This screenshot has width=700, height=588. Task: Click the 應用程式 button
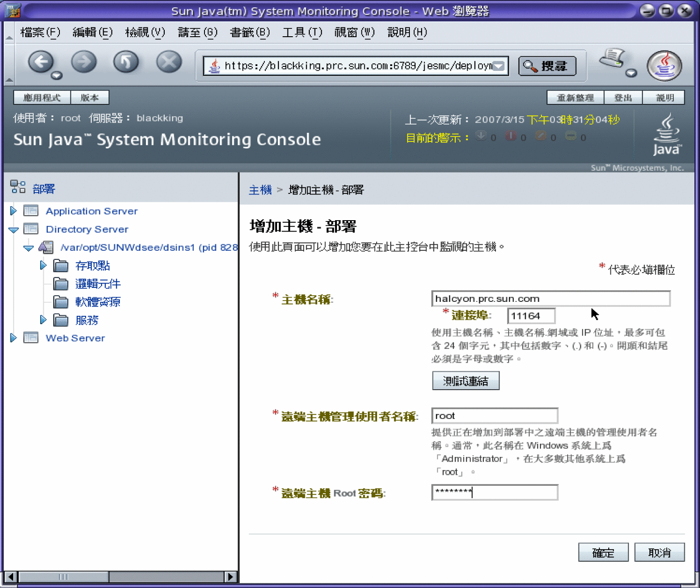coord(42,97)
